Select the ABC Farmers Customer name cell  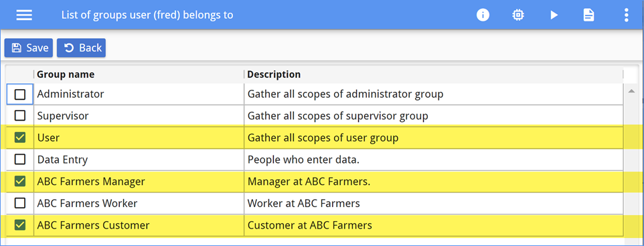click(x=139, y=225)
